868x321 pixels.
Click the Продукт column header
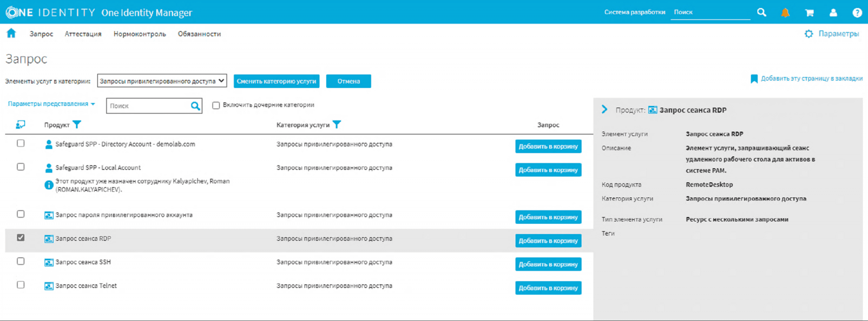57,125
